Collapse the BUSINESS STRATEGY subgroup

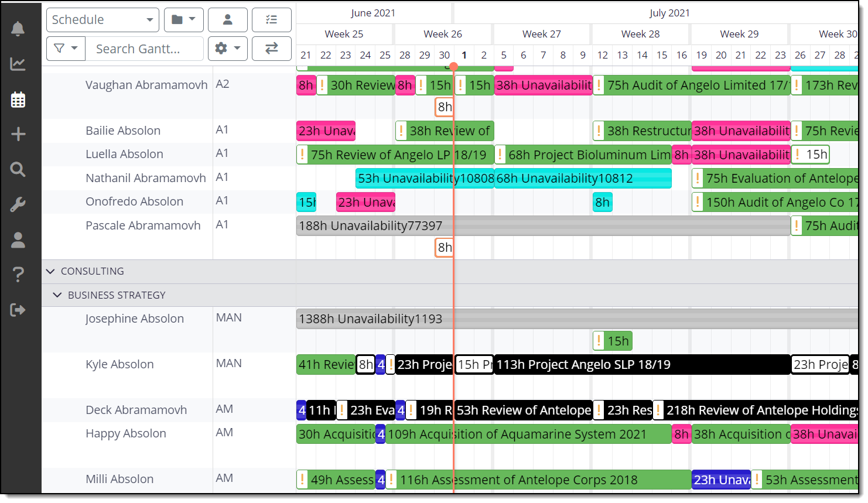57,295
